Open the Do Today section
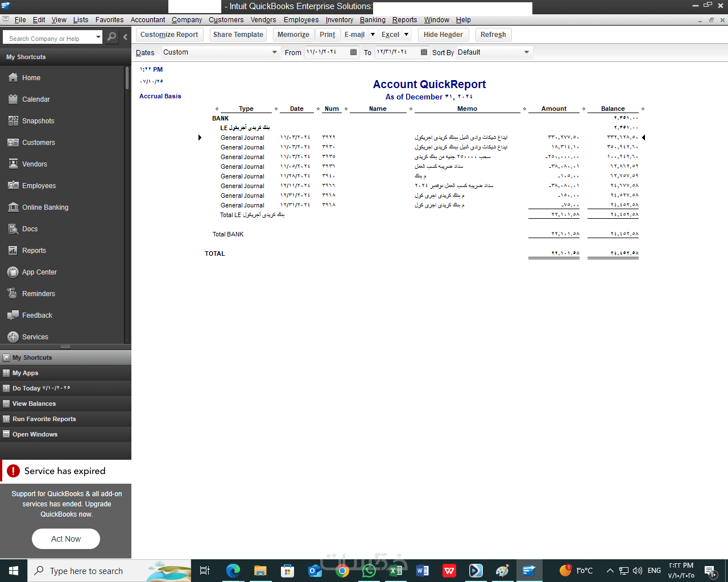Viewport: 728px width, 582px height. coord(65,388)
